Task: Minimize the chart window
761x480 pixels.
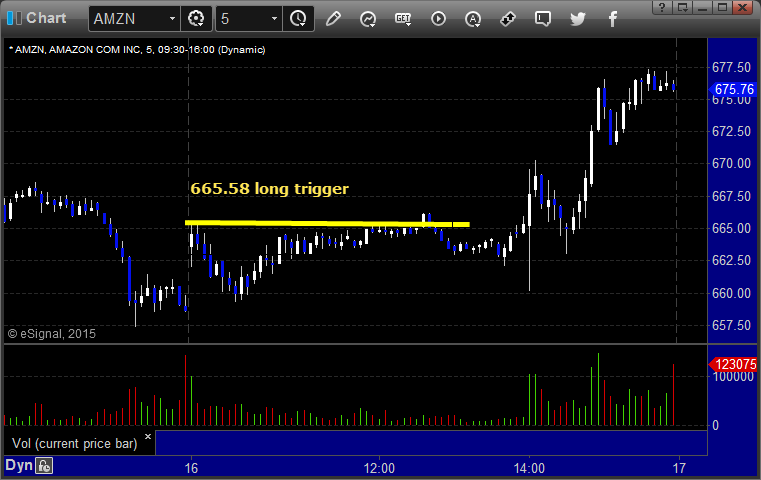Action: click(702, 7)
